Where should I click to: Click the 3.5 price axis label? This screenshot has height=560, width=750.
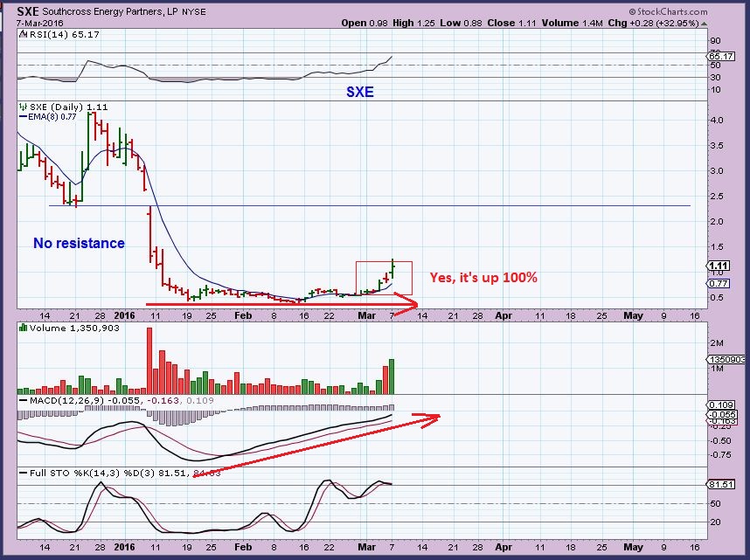[x=717, y=146]
